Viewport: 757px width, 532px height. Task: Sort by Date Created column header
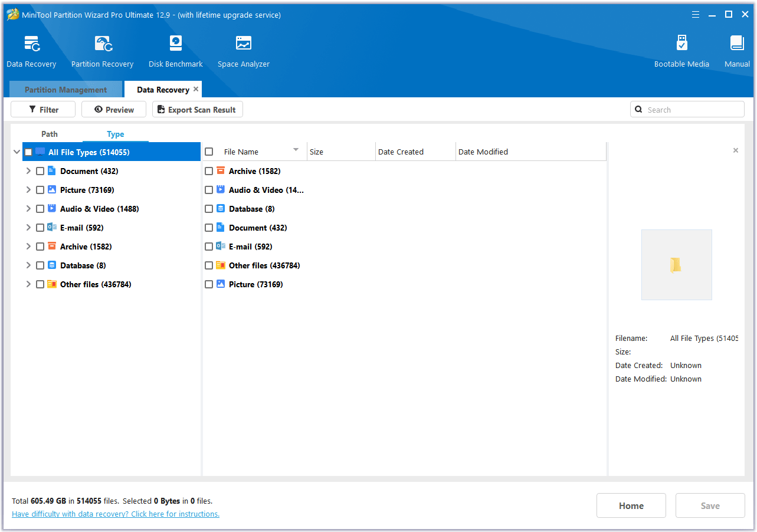click(x=415, y=152)
